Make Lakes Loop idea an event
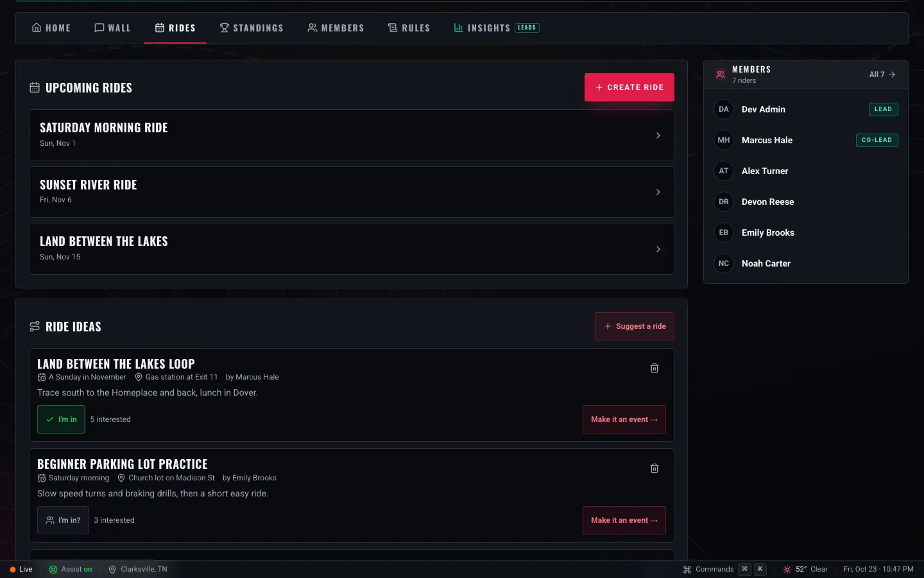The height and width of the screenshot is (578, 924). (624, 419)
